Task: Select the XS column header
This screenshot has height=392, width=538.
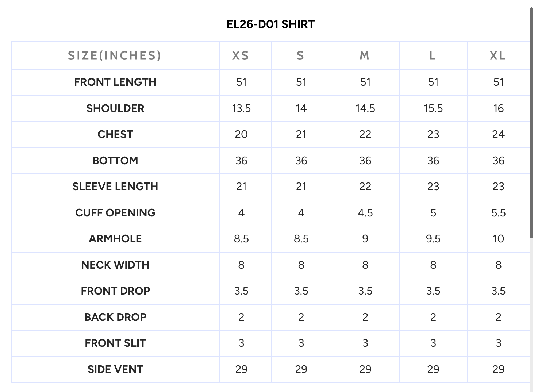Action: 241,55
